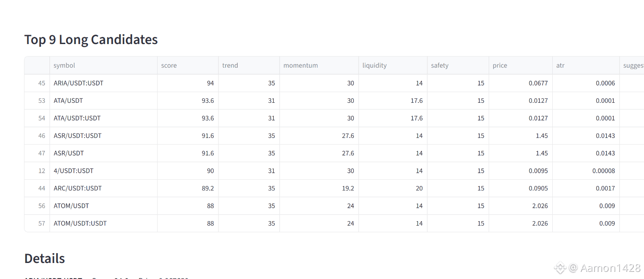This screenshot has width=644, height=279.
Task: Click the momentum column header
Action: click(300, 65)
